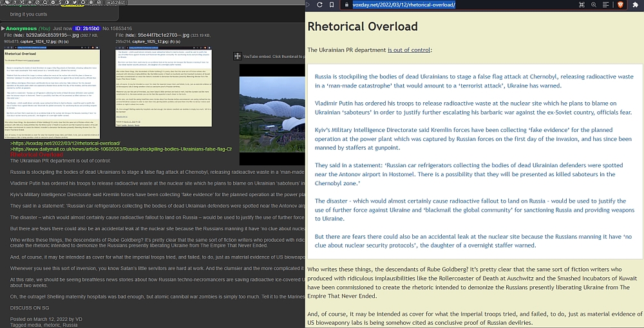Open the second post image thumbnail
Image resolution: width=644 pixels, height=328 pixels.
tap(164, 86)
